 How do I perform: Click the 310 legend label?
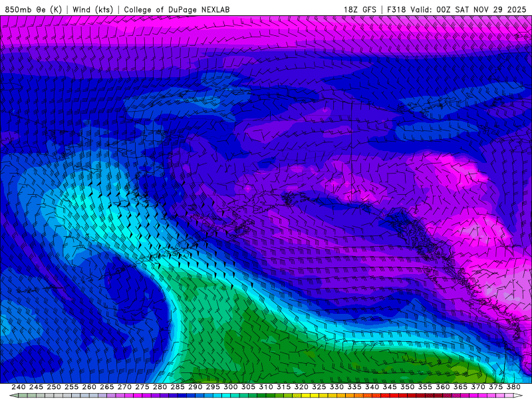click(x=266, y=387)
